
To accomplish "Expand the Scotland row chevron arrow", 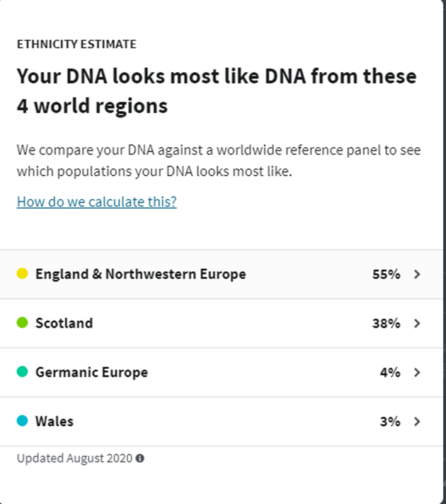I will tap(417, 323).
